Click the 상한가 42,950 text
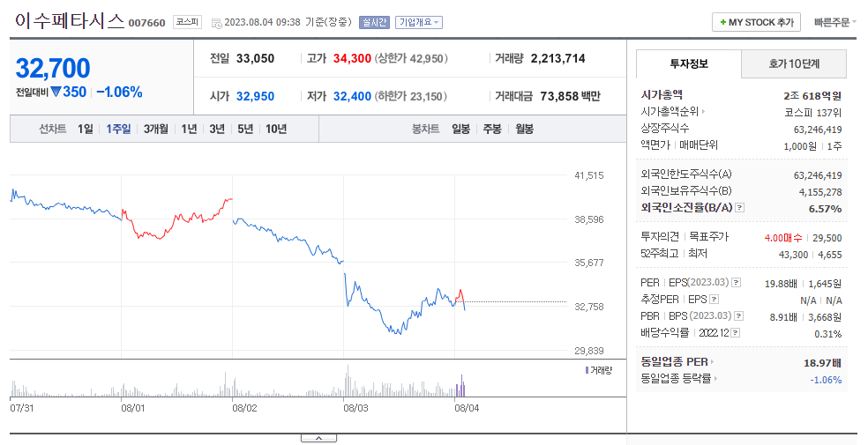Screen dimensions: 868x445 (411, 58)
